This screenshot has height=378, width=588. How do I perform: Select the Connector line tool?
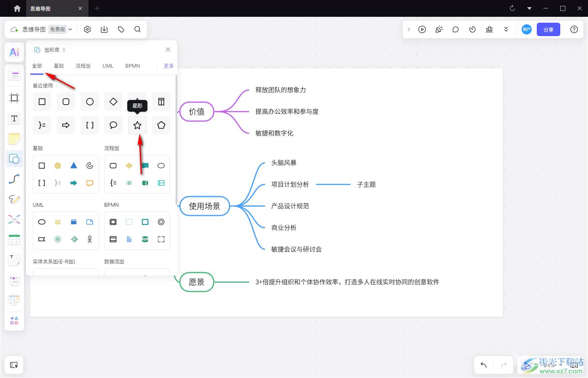click(x=14, y=179)
